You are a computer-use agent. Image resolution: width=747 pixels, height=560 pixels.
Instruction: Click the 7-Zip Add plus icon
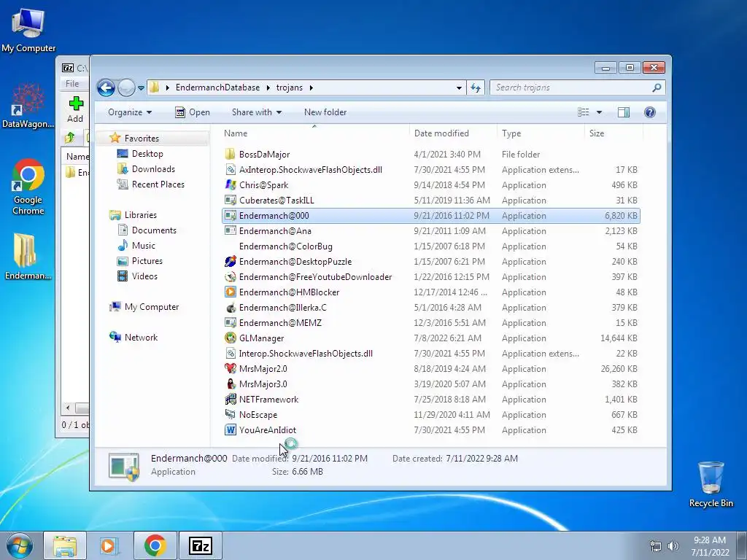pyautogui.click(x=76, y=104)
